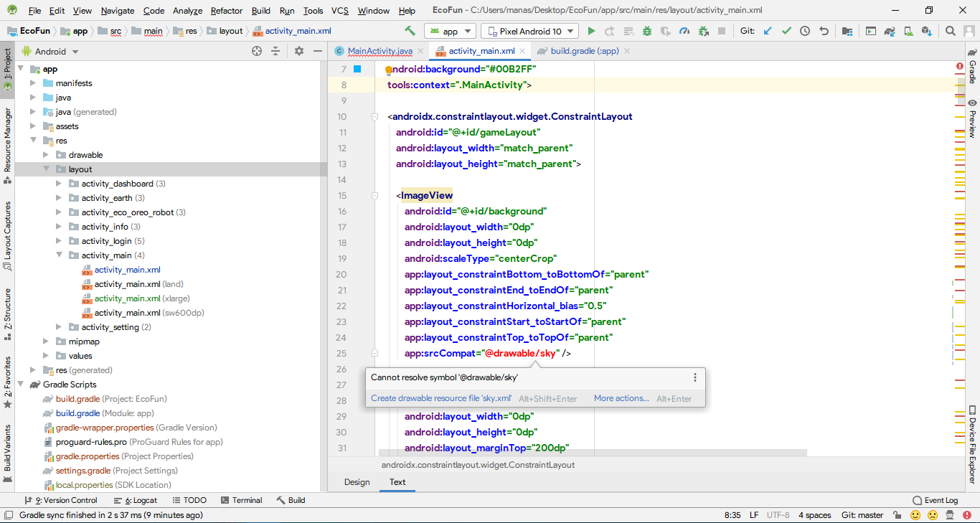Click the Git commit checkmark icon
The height and width of the screenshot is (523, 980).
[x=786, y=31]
